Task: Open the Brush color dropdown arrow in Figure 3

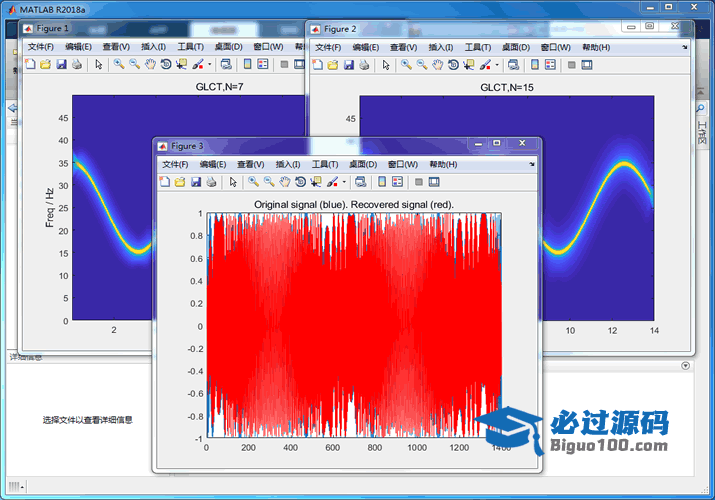Action: [x=344, y=182]
